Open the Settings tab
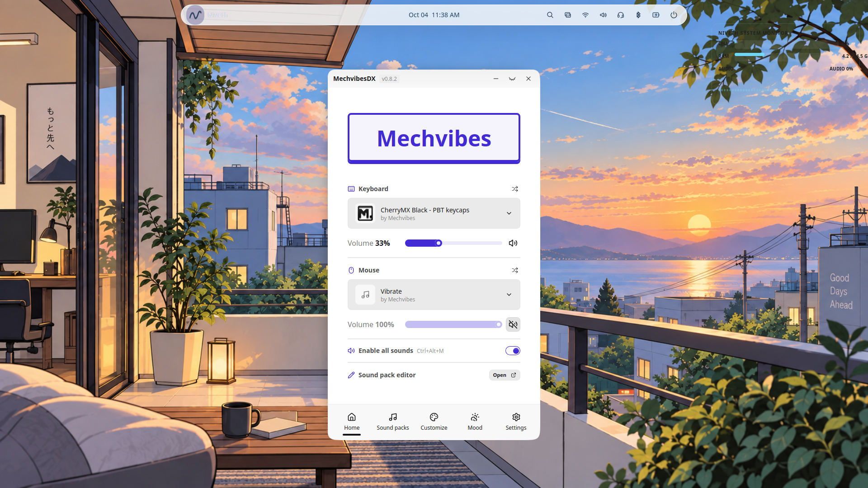 [516, 422]
